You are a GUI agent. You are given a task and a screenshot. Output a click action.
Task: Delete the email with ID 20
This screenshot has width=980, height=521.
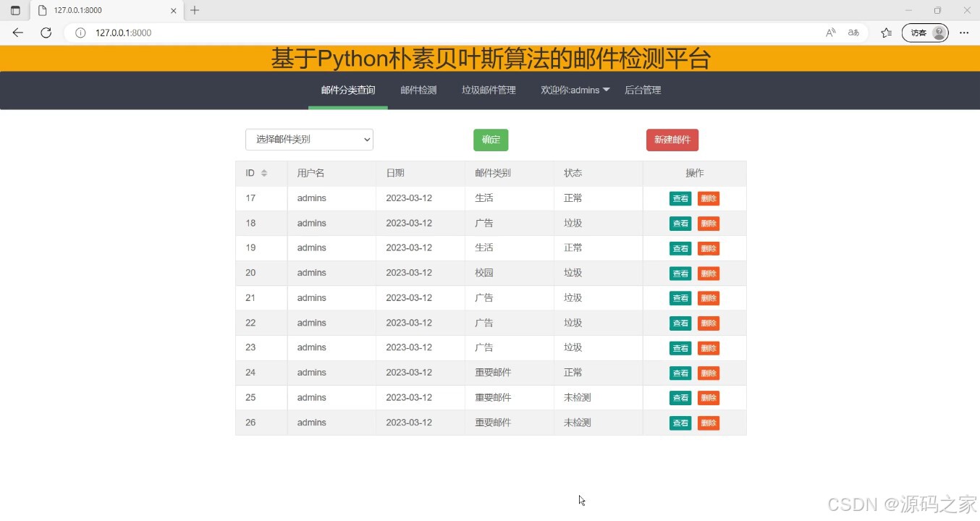[709, 274]
